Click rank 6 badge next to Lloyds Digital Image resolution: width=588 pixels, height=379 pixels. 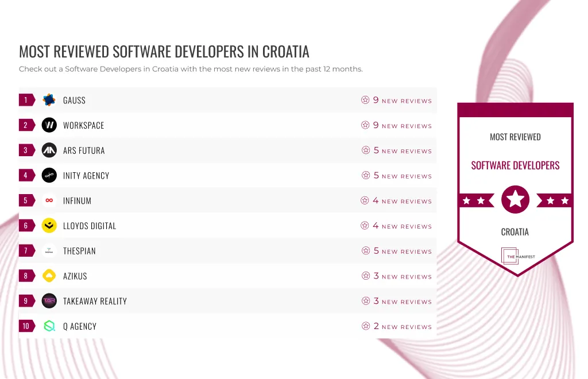coord(27,226)
